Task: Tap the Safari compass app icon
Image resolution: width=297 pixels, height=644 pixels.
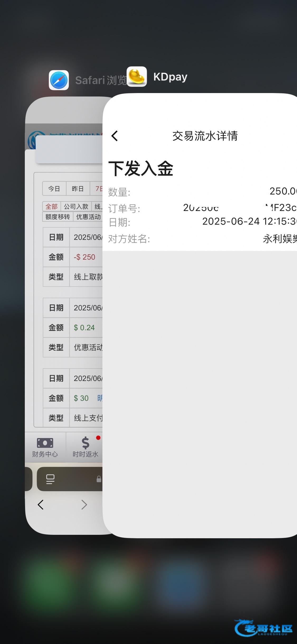Action: tap(59, 80)
